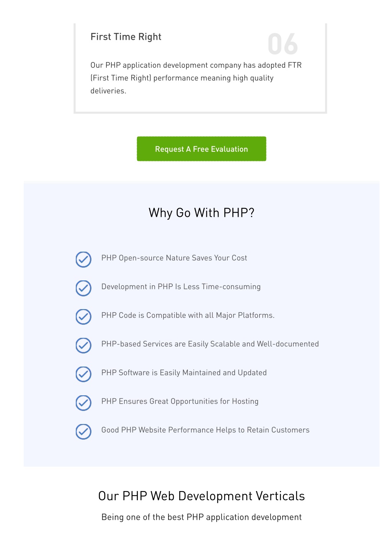Click the FTR performance description paragraph
This screenshot has height=555, width=392.
pyautogui.click(x=196, y=78)
